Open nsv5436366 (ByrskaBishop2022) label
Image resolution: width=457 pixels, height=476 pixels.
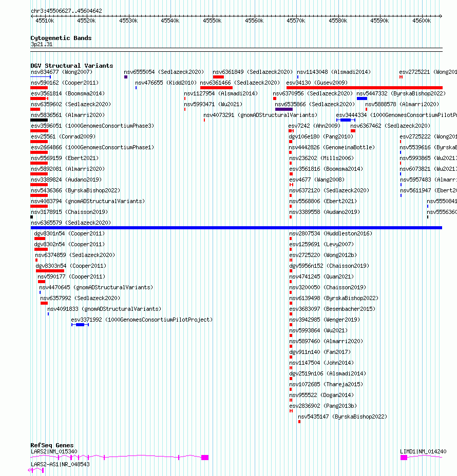point(75,190)
